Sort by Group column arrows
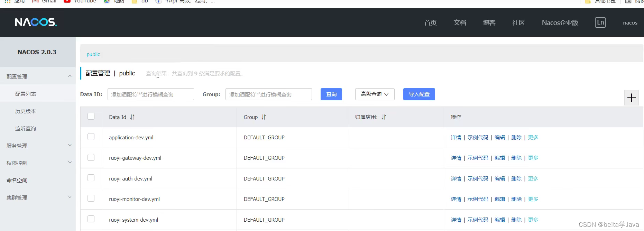The width and height of the screenshot is (644, 231). pyautogui.click(x=264, y=117)
